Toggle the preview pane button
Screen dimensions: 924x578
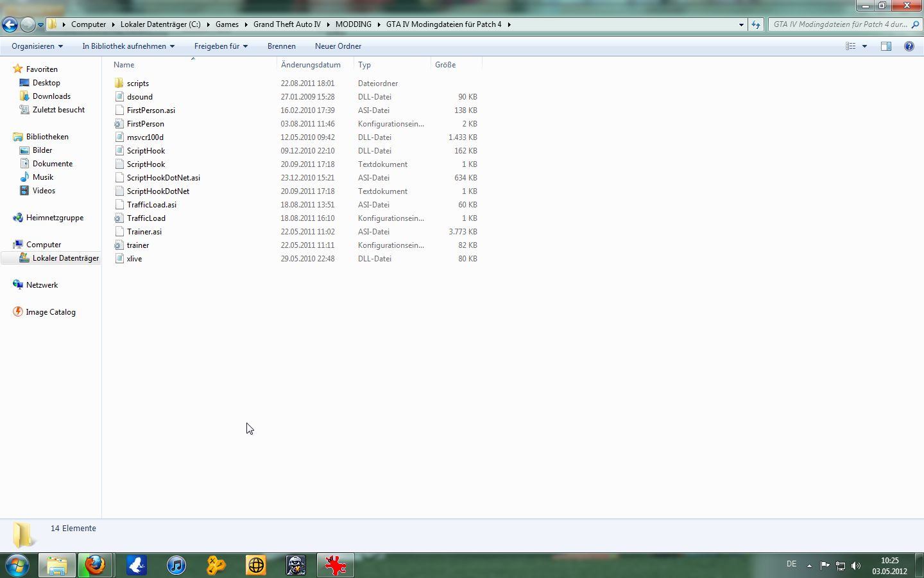click(x=886, y=46)
